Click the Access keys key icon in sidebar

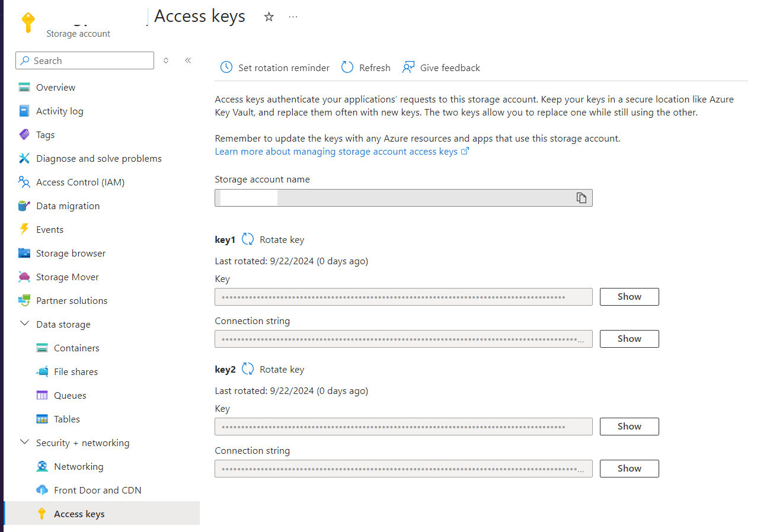42,514
